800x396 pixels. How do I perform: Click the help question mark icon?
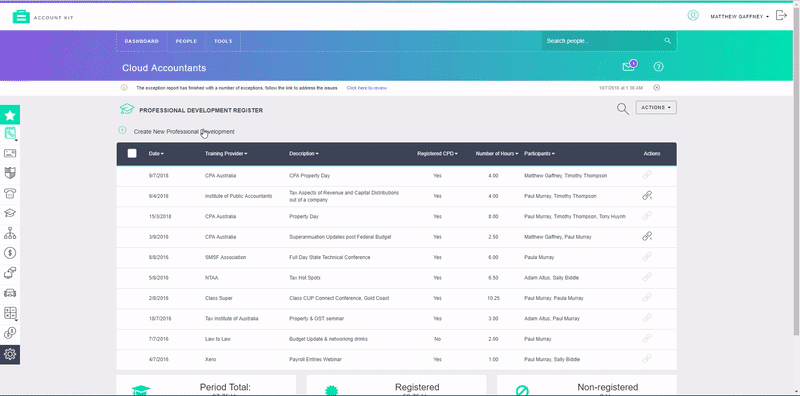pos(659,67)
